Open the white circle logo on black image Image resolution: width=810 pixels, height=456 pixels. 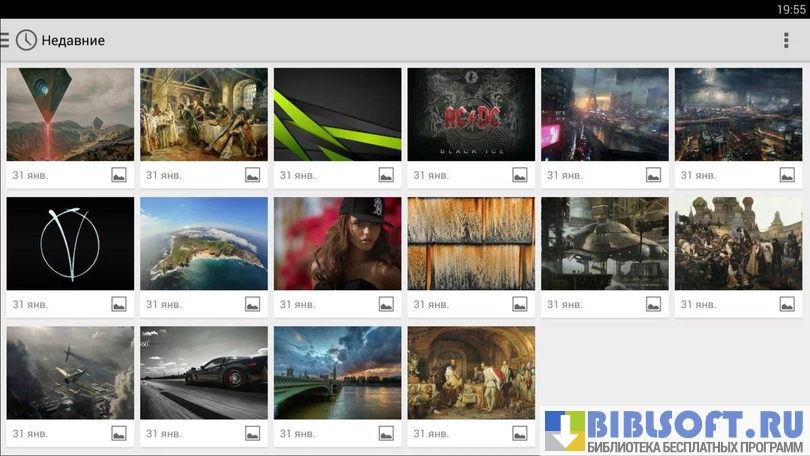point(70,243)
